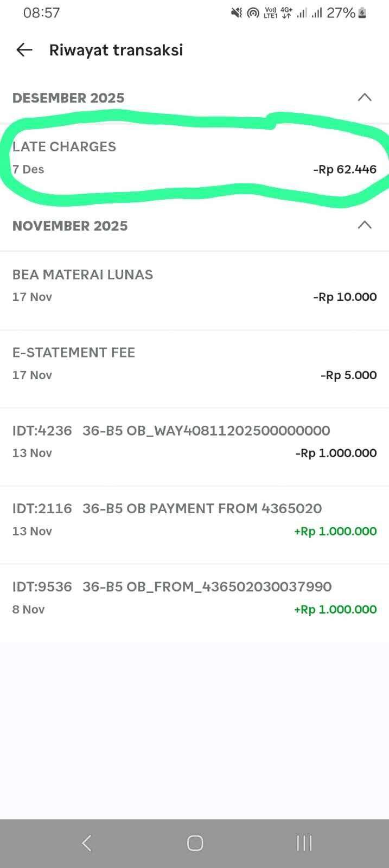Open the Bea Materai Lunas transaction

(x=194, y=286)
